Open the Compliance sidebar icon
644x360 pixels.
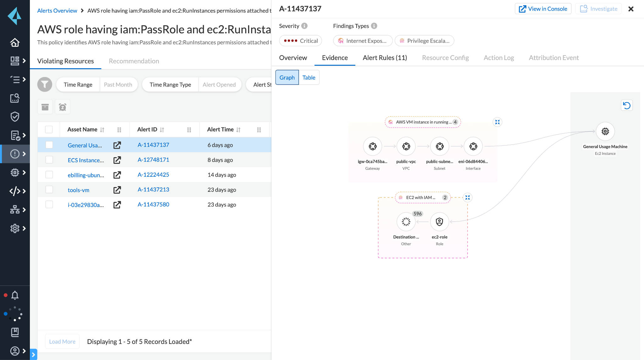coord(15,135)
